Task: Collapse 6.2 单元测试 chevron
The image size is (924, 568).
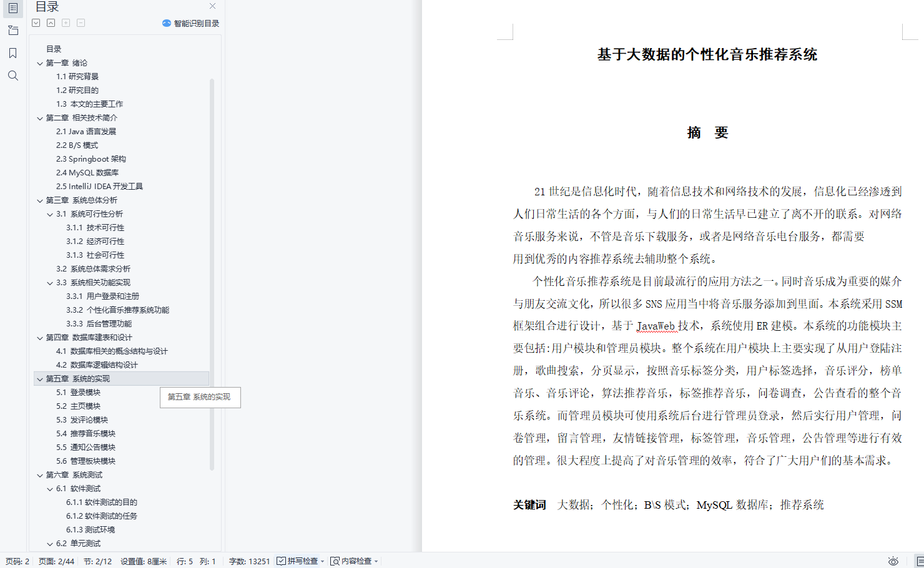Action: click(50, 544)
